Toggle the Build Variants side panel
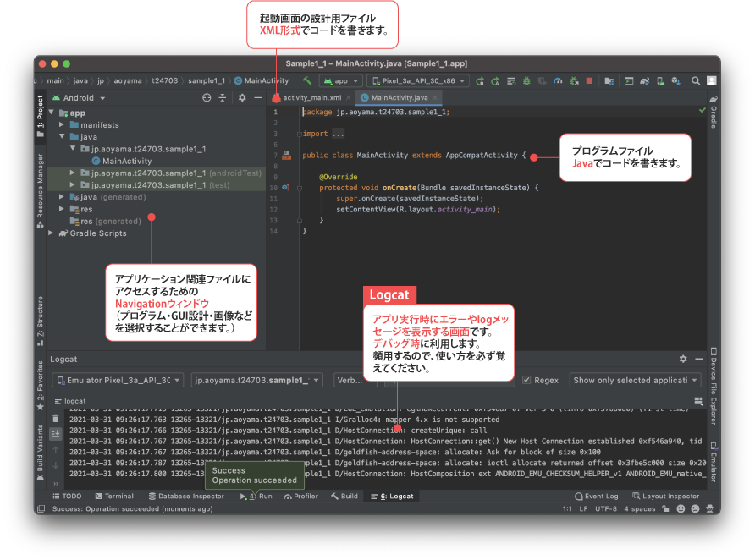Screen dimensions: 755x560 (41, 453)
